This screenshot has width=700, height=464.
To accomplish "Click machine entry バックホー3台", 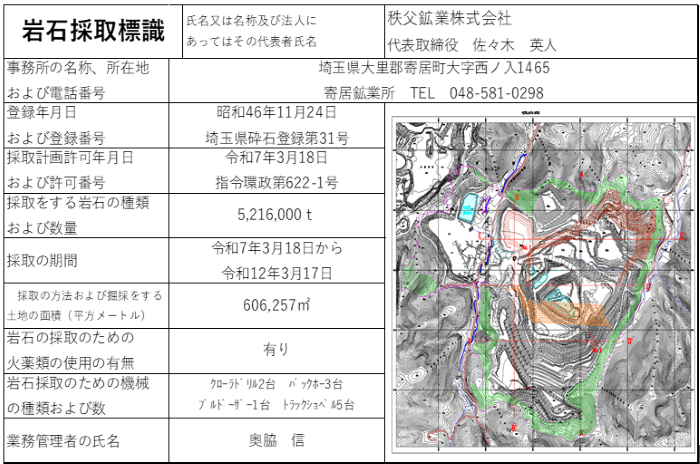I will [315, 384].
